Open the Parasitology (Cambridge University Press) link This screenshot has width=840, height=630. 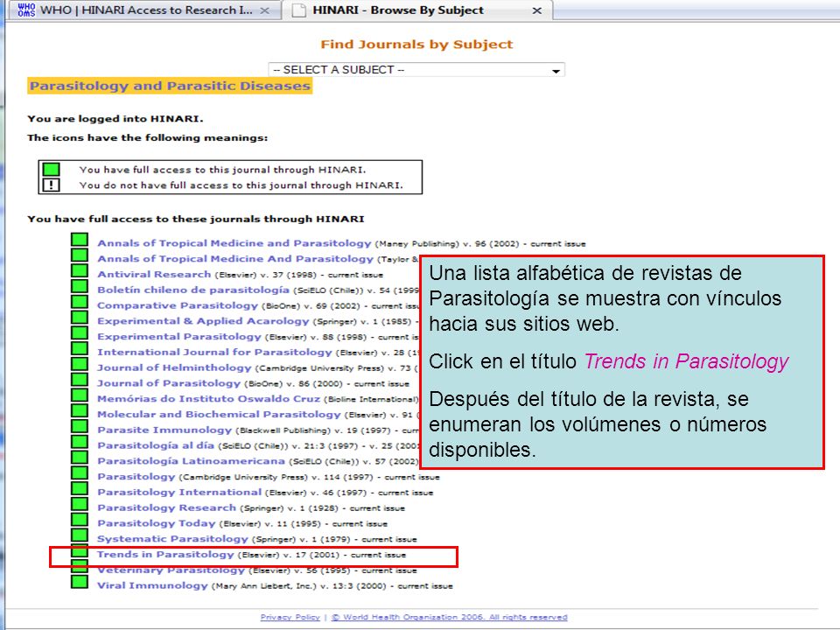pyautogui.click(x=136, y=476)
